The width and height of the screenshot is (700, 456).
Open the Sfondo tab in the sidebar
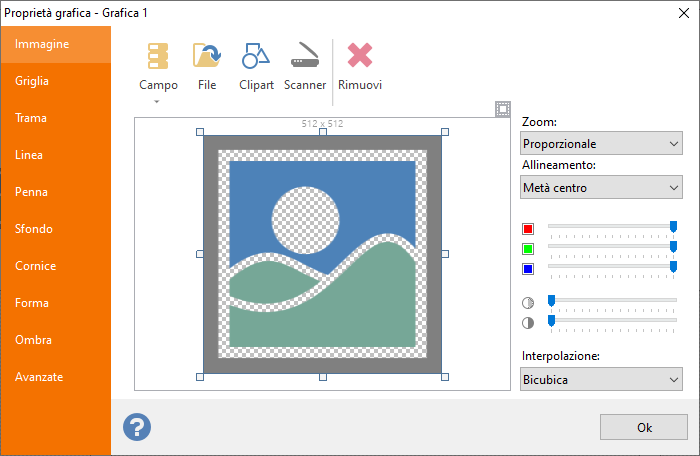pos(34,229)
